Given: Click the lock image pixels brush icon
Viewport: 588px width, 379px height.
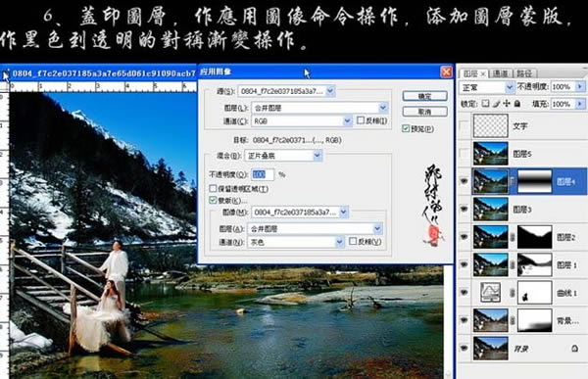Looking at the screenshot, I should [x=497, y=104].
